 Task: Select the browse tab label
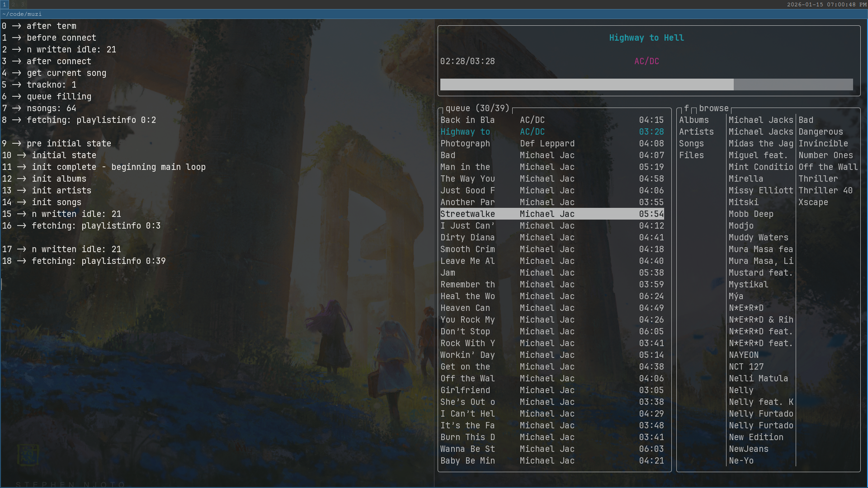pos(713,108)
